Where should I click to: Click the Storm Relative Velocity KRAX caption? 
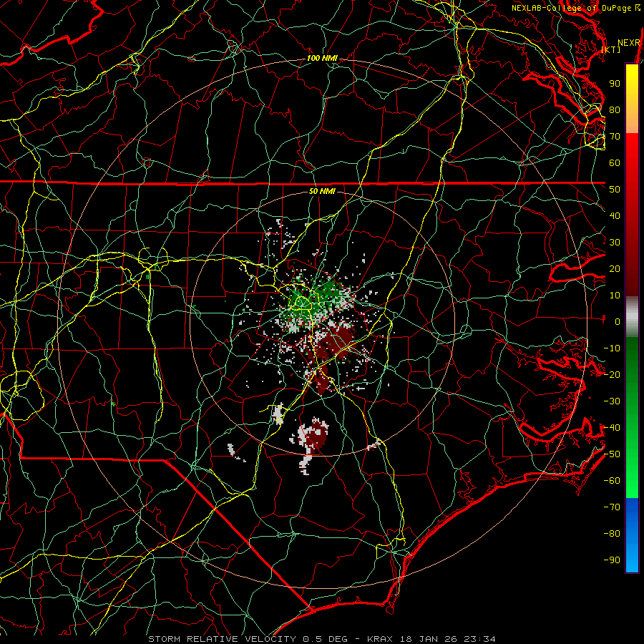coord(322,639)
